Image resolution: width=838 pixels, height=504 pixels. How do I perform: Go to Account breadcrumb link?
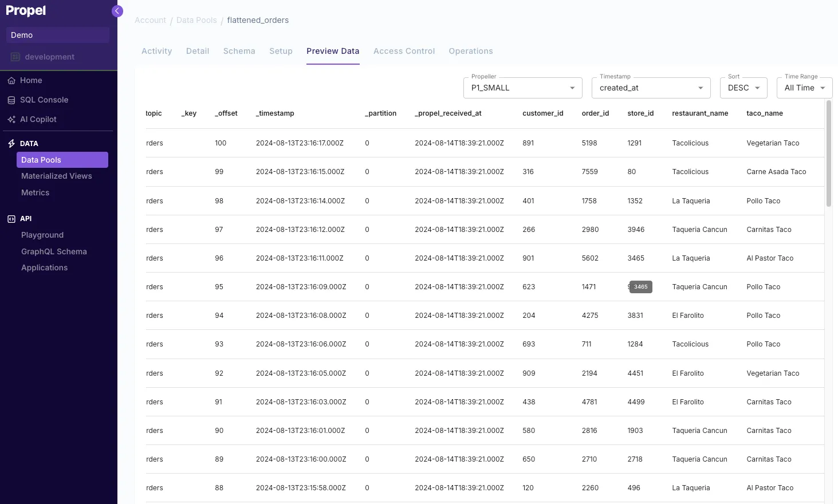150,20
